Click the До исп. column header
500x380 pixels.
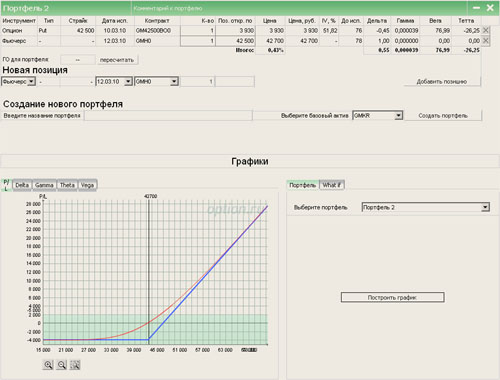[351, 21]
